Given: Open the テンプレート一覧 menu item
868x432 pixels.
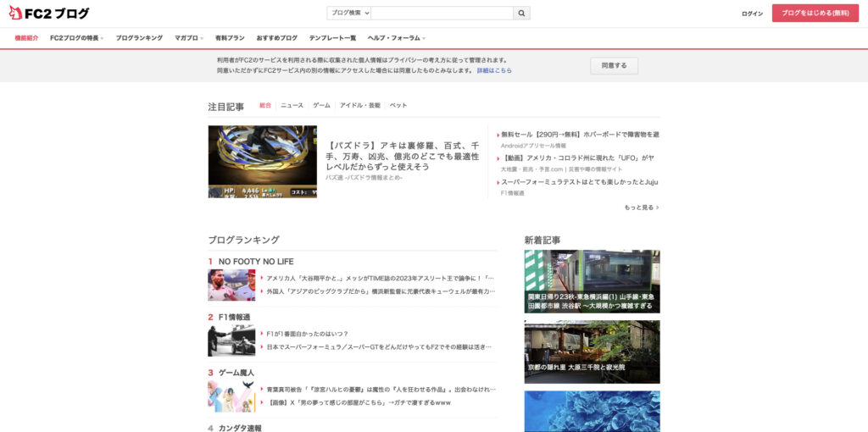Looking at the screenshot, I should click(x=332, y=38).
